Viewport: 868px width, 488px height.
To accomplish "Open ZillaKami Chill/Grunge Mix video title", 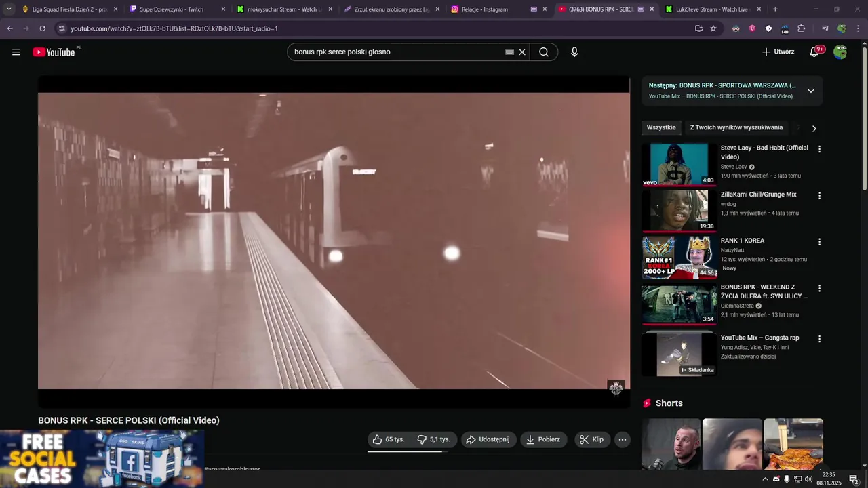I will tap(758, 195).
